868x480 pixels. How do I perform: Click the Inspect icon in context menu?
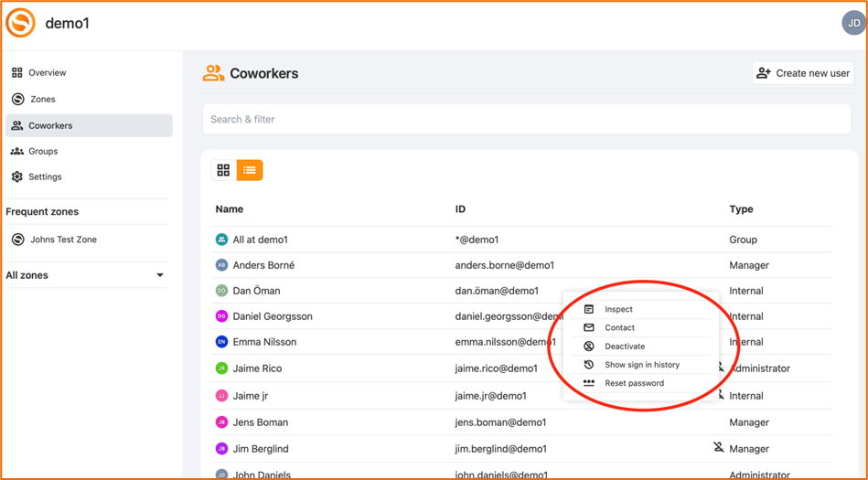click(x=589, y=309)
